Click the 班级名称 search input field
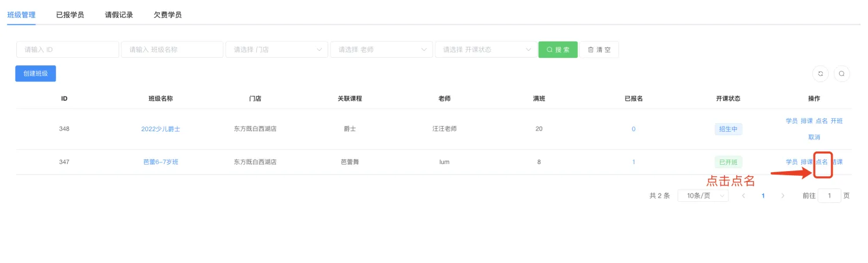868x263 pixels. click(172, 50)
